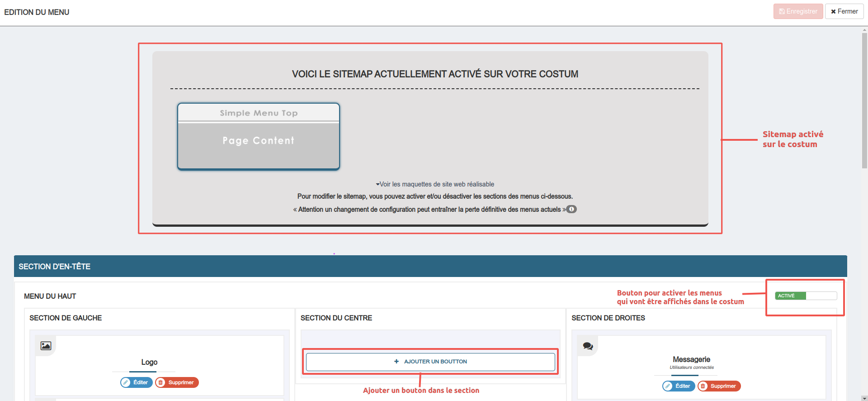Click the plus icon in Ajouter un boutton
The width and height of the screenshot is (868, 401).
pos(396,362)
